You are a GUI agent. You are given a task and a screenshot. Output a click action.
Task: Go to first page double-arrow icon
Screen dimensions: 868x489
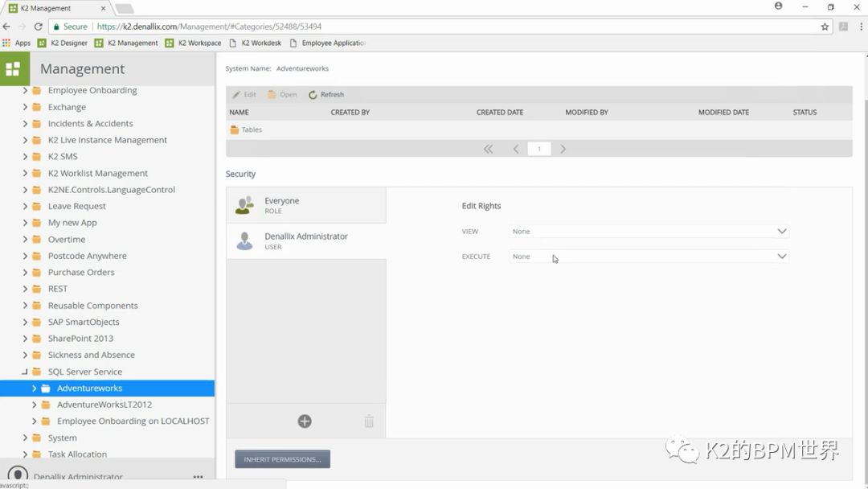[488, 149]
